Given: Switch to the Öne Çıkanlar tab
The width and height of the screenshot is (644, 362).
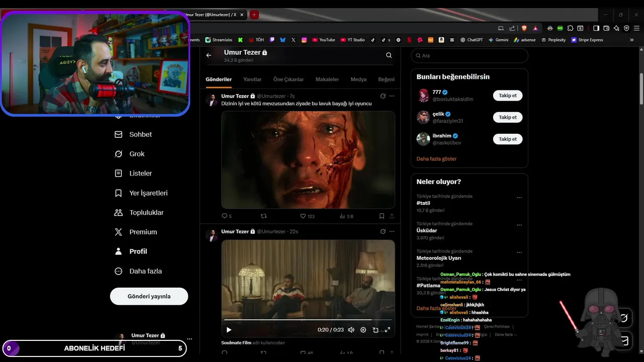Looking at the screenshot, I should point(288,79).
